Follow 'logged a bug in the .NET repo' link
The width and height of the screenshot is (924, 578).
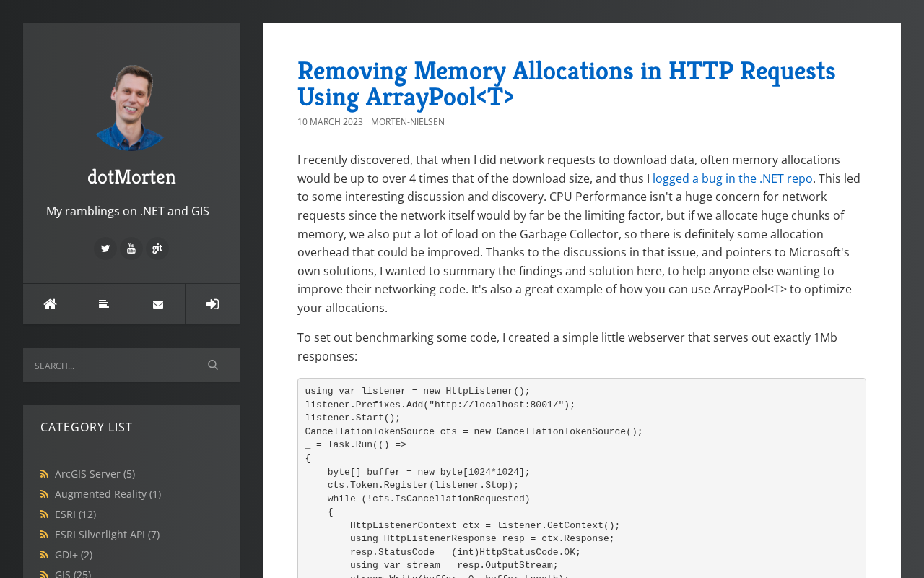[x=732, y=178]
